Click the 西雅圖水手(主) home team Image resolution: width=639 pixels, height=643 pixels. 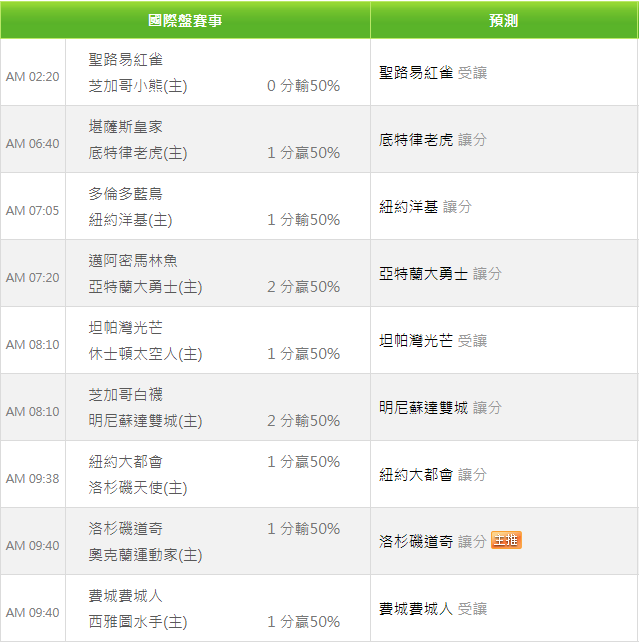point(138,622)
